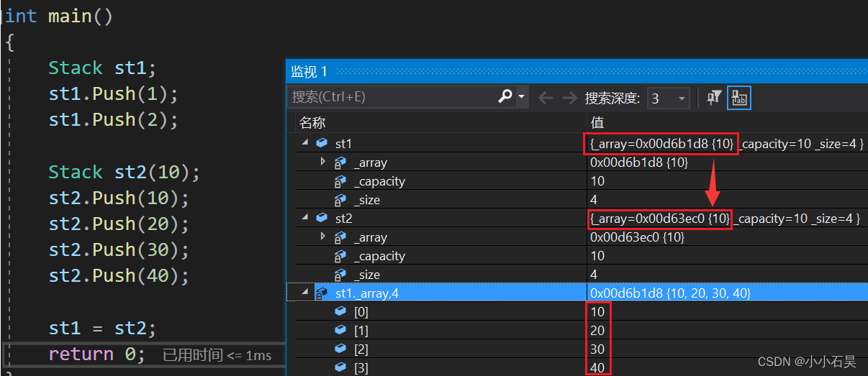868x376 pixels.
Task: Collapse the st1._array,4 watch node
Action: pyautogui.click(x=305, y=293)
